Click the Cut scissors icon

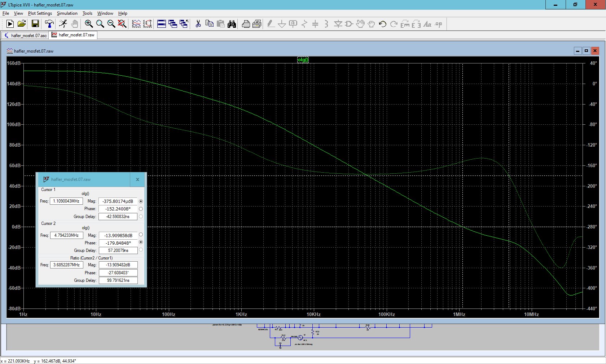[x=198, y=24]
